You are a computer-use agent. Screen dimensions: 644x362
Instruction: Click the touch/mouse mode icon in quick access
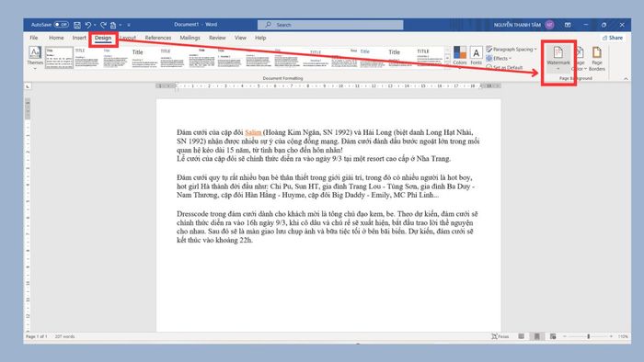113,25
